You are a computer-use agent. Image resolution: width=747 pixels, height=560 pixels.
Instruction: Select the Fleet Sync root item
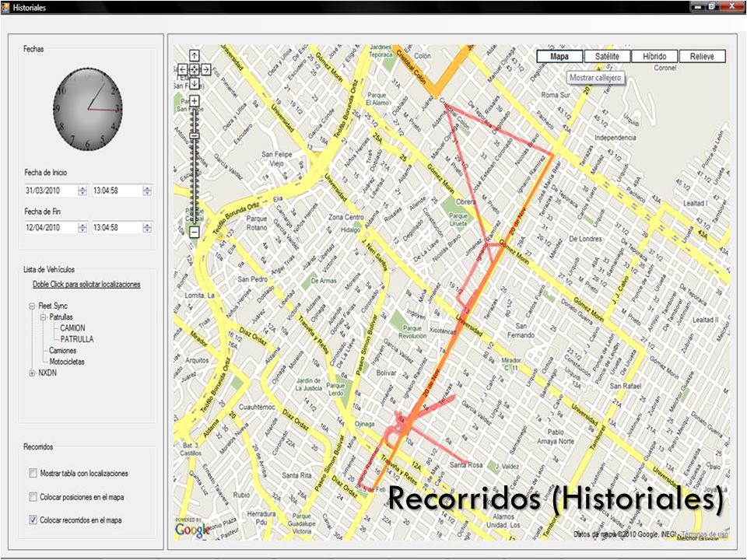[x=53, y=306]
